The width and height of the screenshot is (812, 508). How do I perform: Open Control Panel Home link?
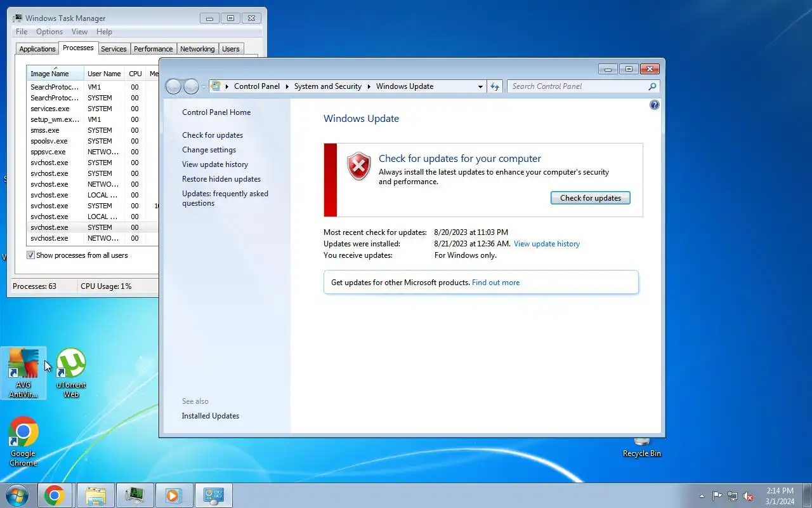click(x=216, y=112)
